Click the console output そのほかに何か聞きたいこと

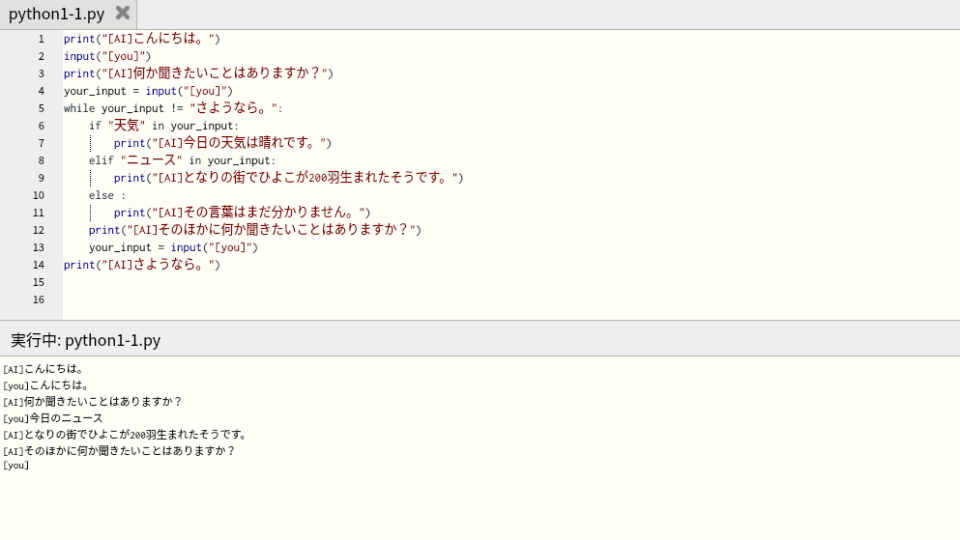click(119, 451)
